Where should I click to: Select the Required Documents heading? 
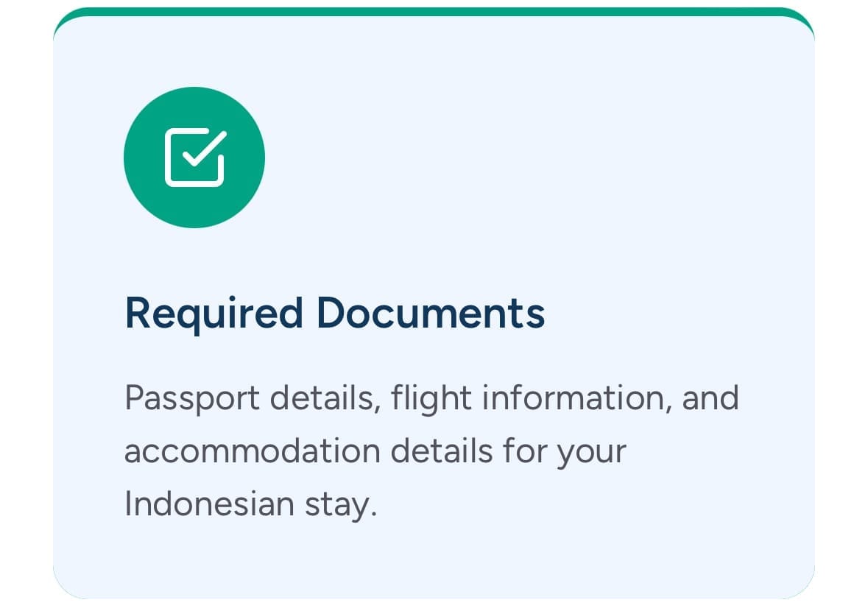tap(335, 312)
